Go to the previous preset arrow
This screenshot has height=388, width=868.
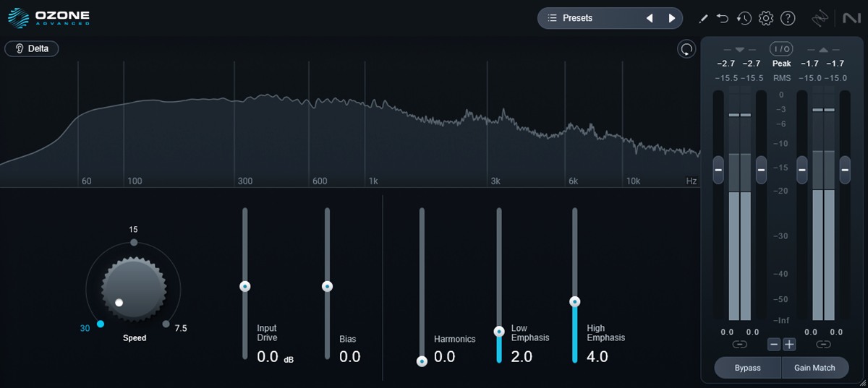(649, 18)
